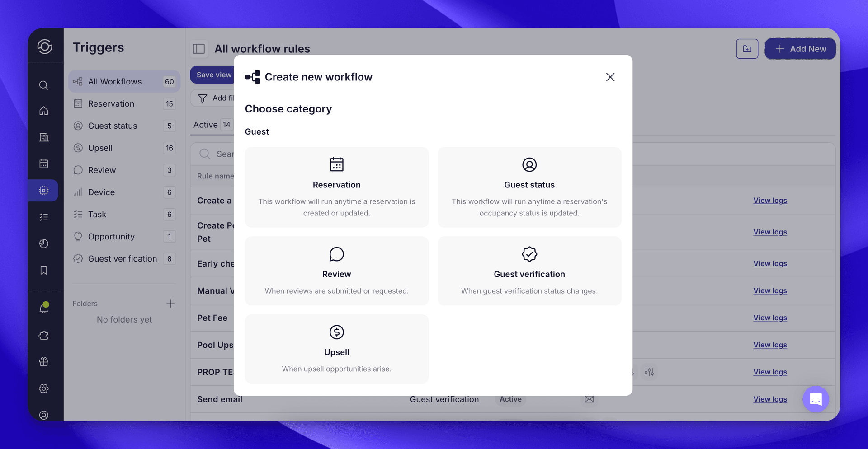Open settings via the gear icon
868x449 pixels.
44,388
